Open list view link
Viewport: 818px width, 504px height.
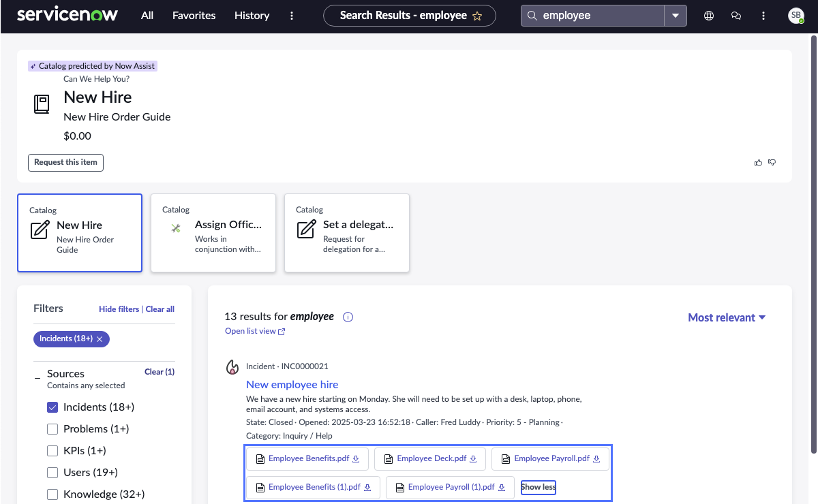[x=255, y=331]
